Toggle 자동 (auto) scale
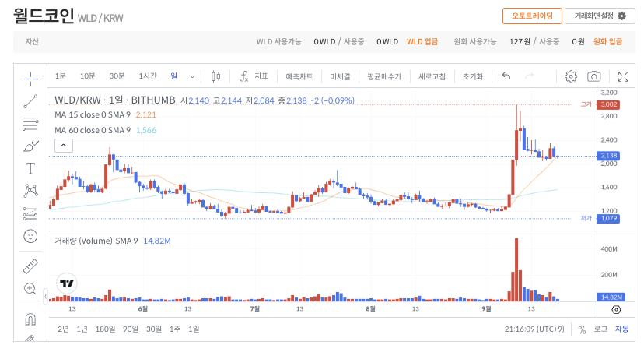The width and height of the screenshot is (644, 352). tap(621, 329)
